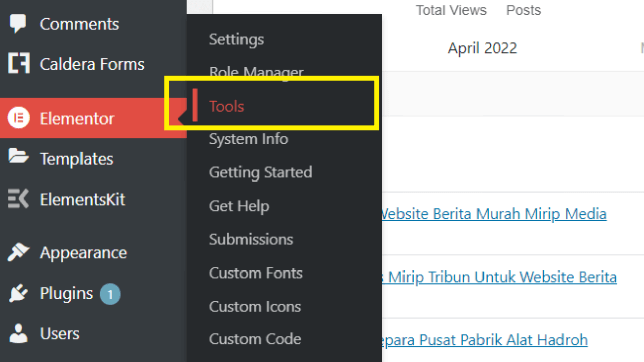The image size is (644, 362).
Task: Click the Elementor circular logo icon
Action: (x=19, y=119)
